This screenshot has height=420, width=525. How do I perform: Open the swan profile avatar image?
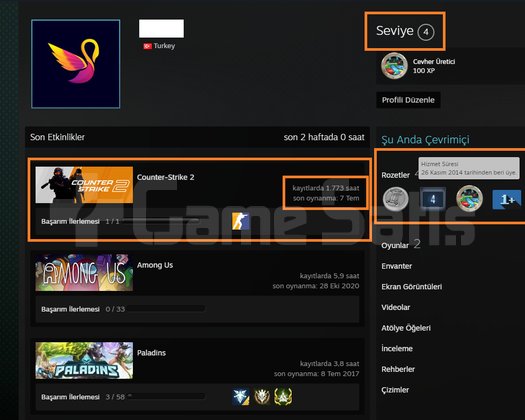(x=76, y=64)
